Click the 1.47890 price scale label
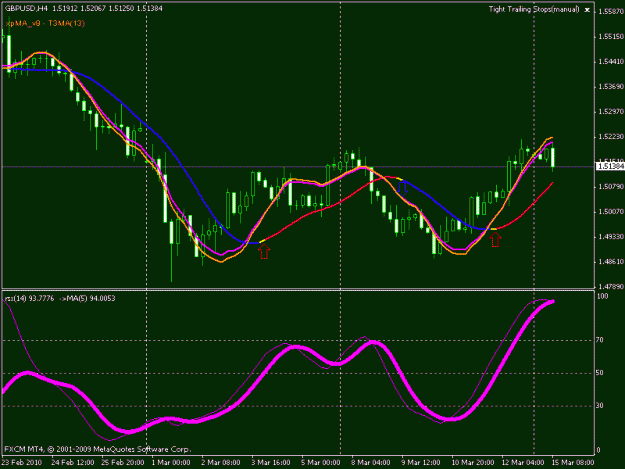The height and width of the screenshot is (469, 625). click(x=611, y=287)
